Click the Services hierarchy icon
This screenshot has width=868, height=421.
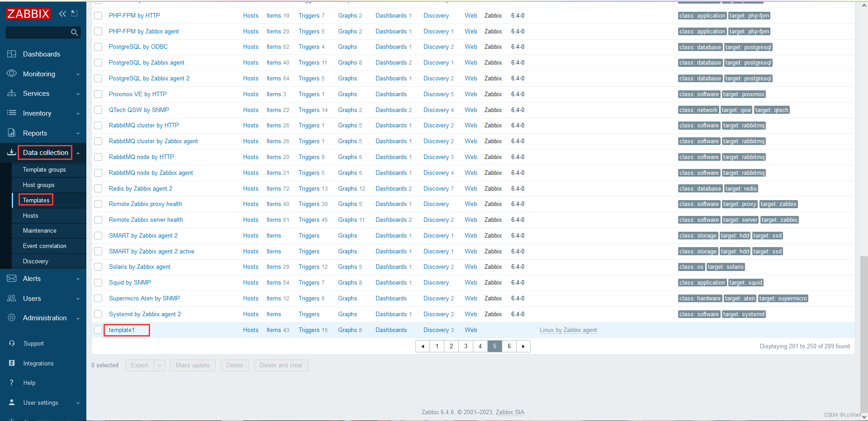(x=12, y=94)
